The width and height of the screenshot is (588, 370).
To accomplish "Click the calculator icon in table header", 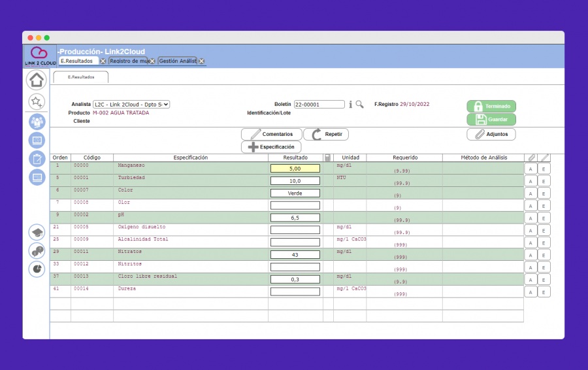I will click(327, 158).
